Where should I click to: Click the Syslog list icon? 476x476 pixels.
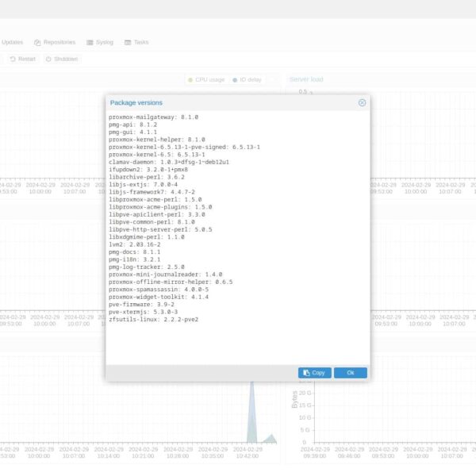(90, 43)
